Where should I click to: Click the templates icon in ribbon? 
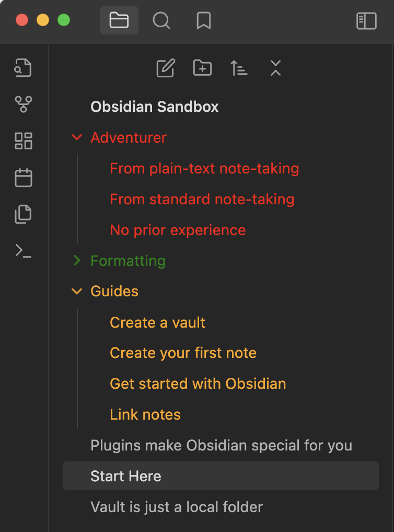(24, 214)
